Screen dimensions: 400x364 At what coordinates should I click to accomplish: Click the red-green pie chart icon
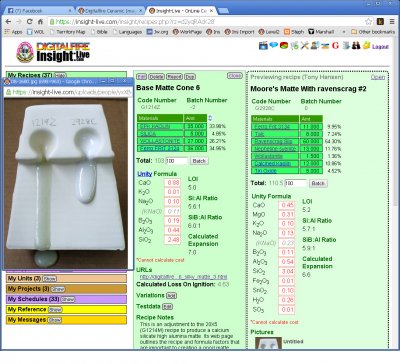(x=284, y=45)
